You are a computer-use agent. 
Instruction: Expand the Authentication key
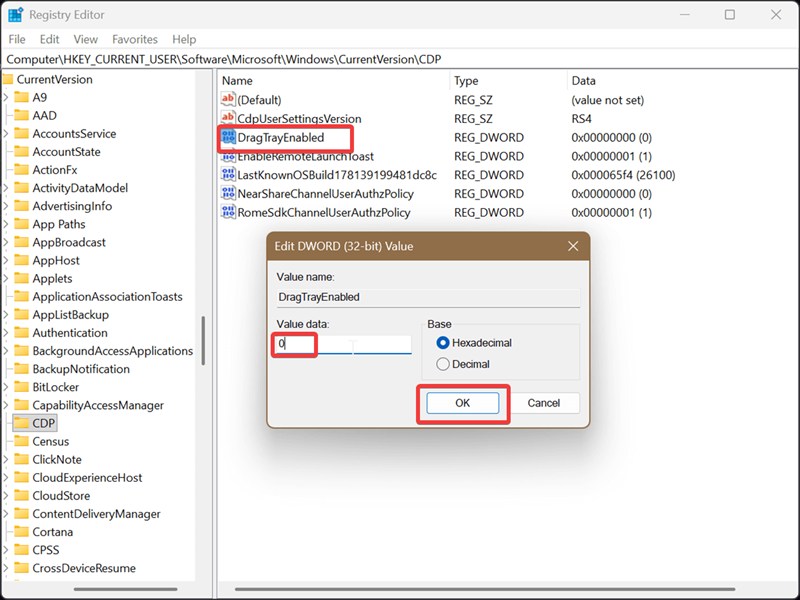click(x=6, y=333)
